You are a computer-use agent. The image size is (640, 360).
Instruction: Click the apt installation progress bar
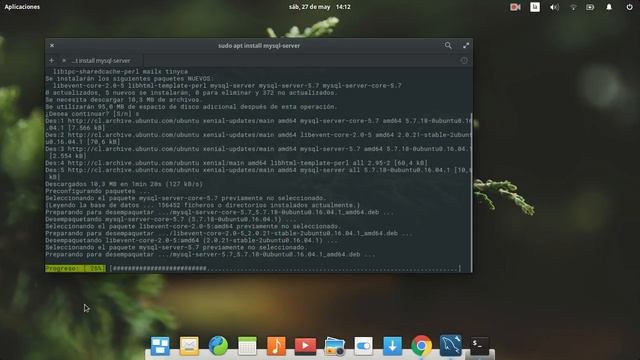[x=285, y=268]
